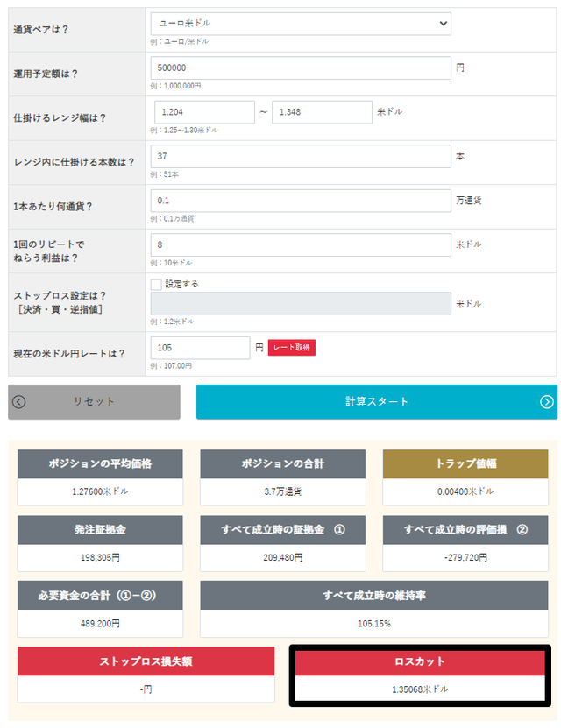
Task: Click the ストップロス損失額 red header
Action: tap(146, 661)
